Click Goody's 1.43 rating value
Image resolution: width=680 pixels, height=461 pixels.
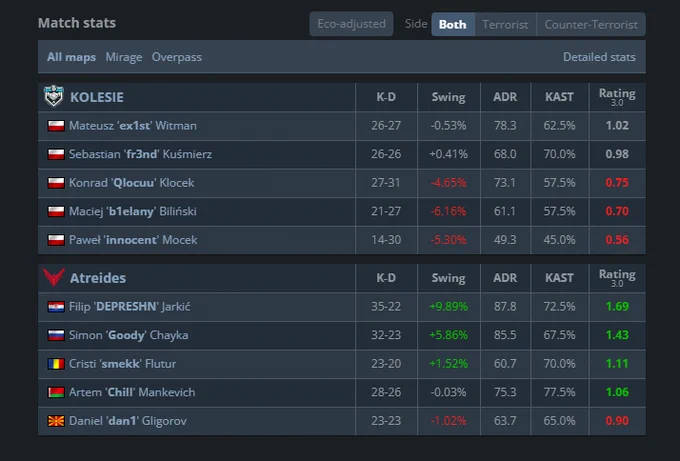[617, 335]
